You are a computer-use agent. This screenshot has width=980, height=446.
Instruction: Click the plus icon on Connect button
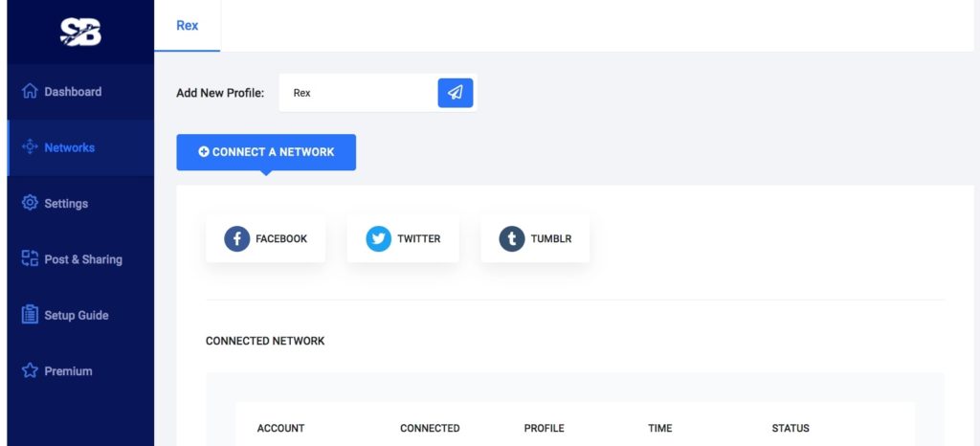[204, 152]
